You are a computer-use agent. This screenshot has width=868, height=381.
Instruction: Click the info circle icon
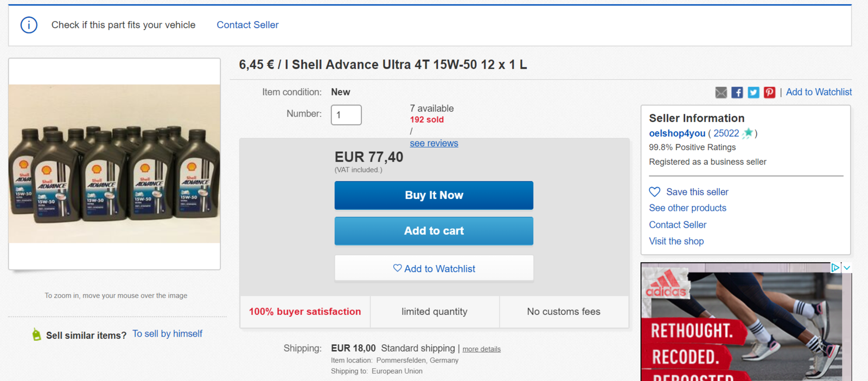(29, 25)
